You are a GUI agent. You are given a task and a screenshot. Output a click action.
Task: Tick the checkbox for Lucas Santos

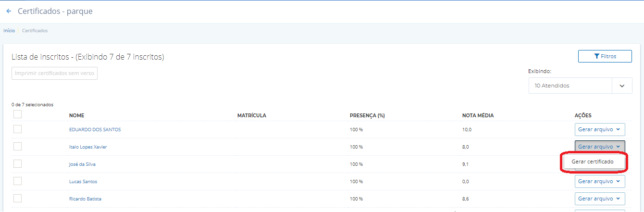click(x=18, y=181)
